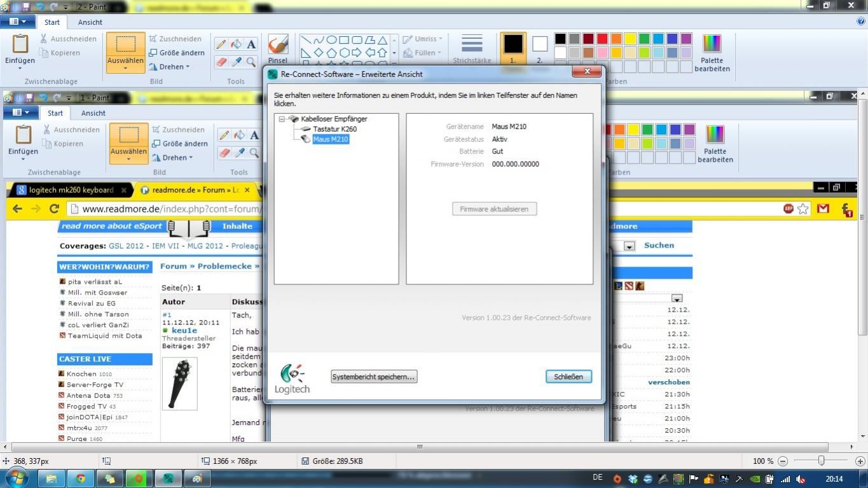This screenshot has width=868, height=488.
Task: Open the Paint help icon in 2 - Paint
Action: 860,22
